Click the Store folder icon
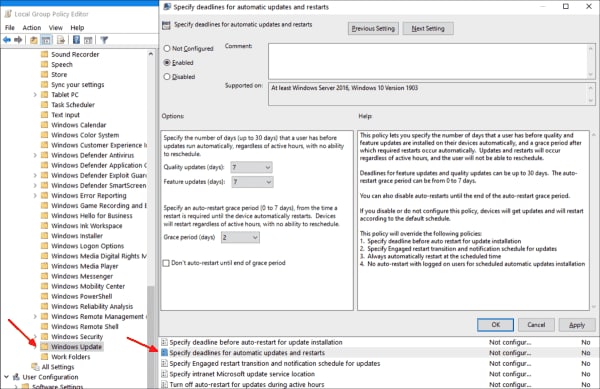Viewport: 600px width, 389px height. coord(44,74)
